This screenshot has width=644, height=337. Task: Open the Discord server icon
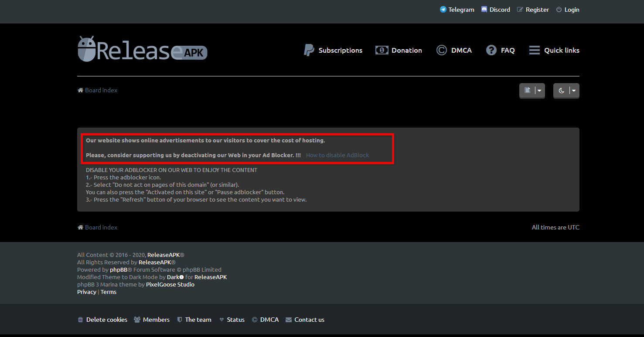click(x=484, y=9)
